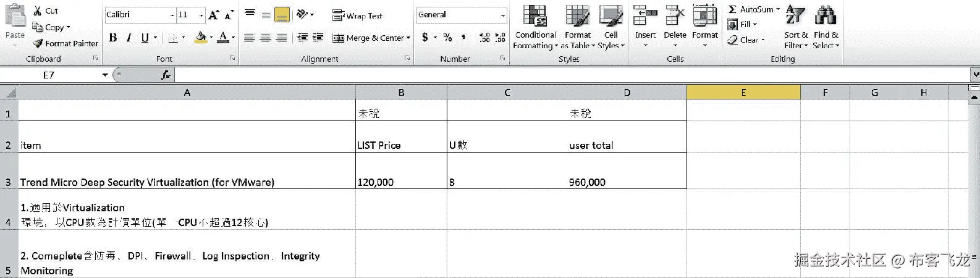This screenshot has width=980, height=278.
Task: Open the Number group dialog launcher
Action: coord(504,58)
